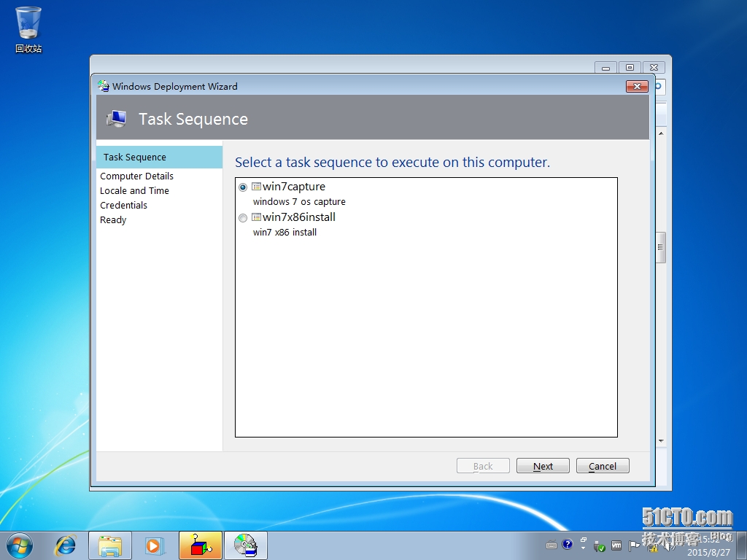The height and width of the screenshot is (560, 747).
Task: Open Windows Explorer from taskbar
Action: click(110, 545)
